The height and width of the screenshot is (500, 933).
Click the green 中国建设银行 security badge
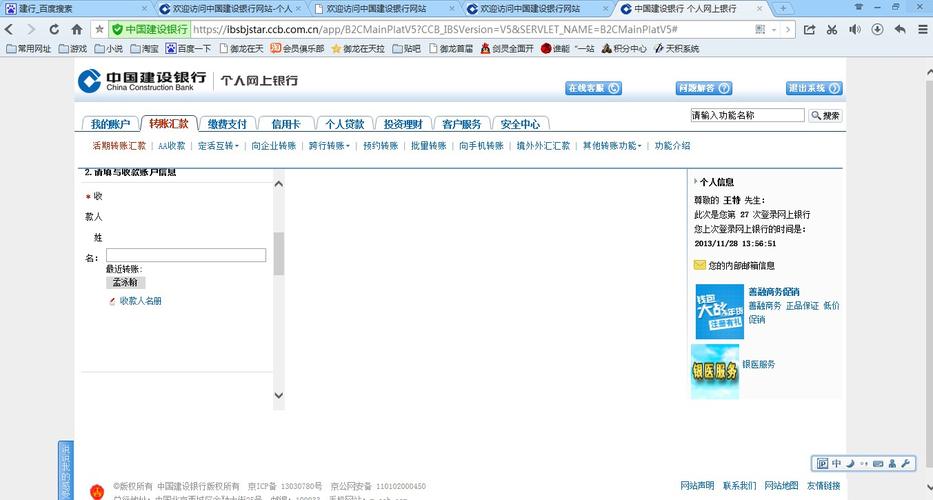[150, 29]
